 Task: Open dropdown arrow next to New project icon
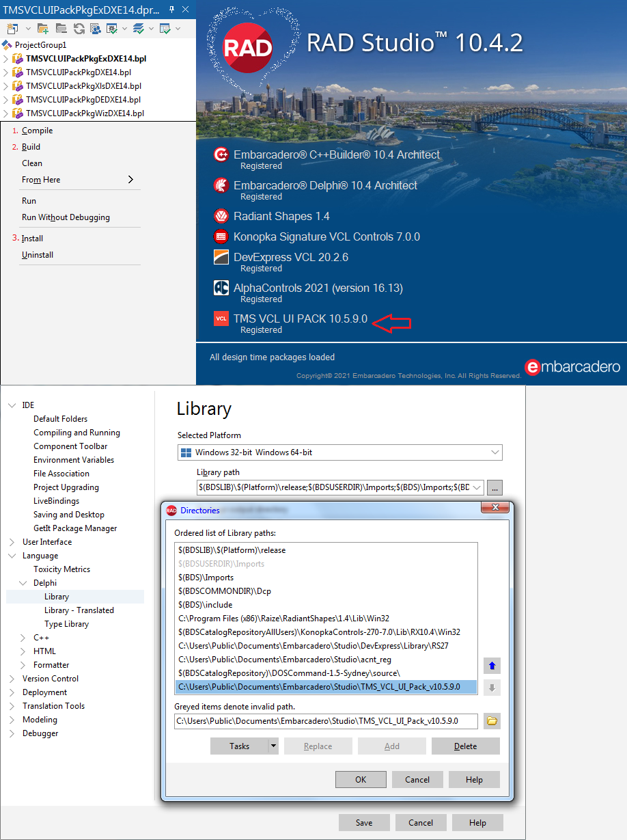click(28, 28)
